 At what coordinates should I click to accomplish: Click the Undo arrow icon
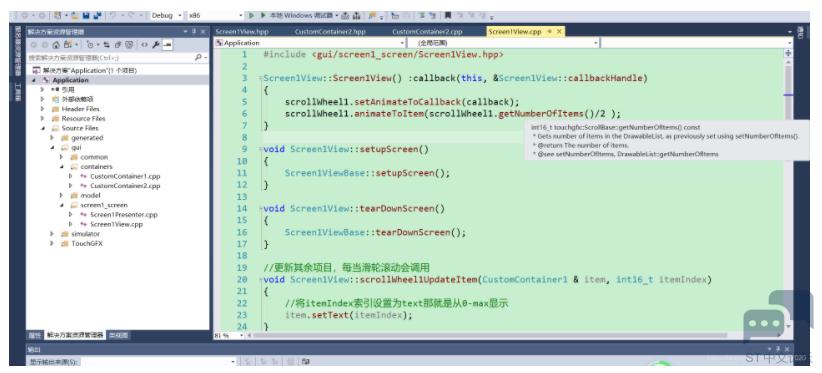(113, 16)
